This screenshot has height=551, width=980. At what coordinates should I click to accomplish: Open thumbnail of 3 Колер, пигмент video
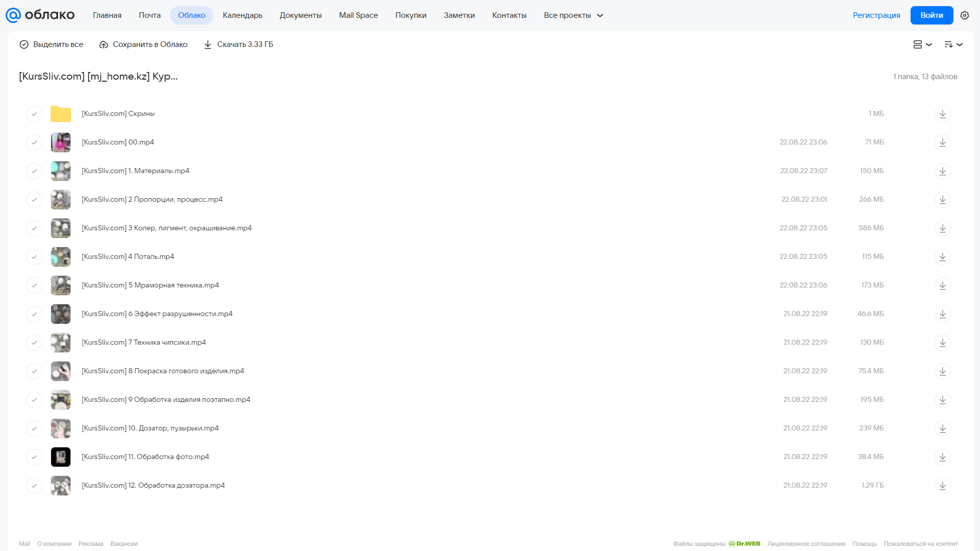61,228
